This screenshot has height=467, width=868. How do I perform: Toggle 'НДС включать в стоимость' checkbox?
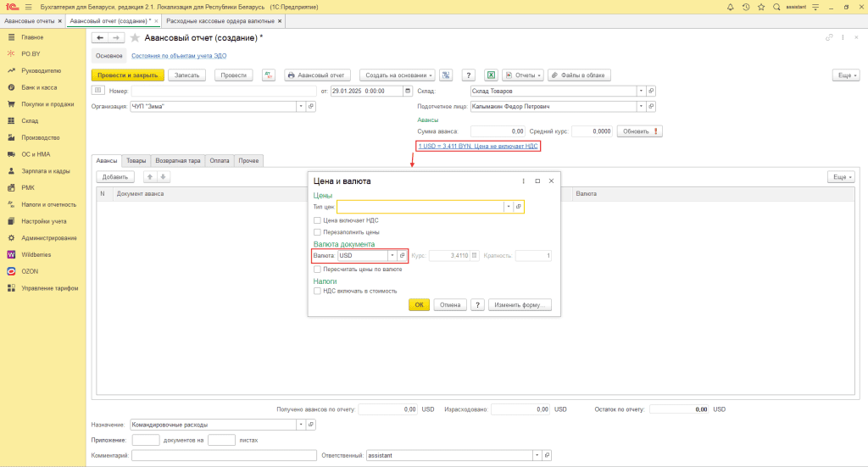pos(317,291)
